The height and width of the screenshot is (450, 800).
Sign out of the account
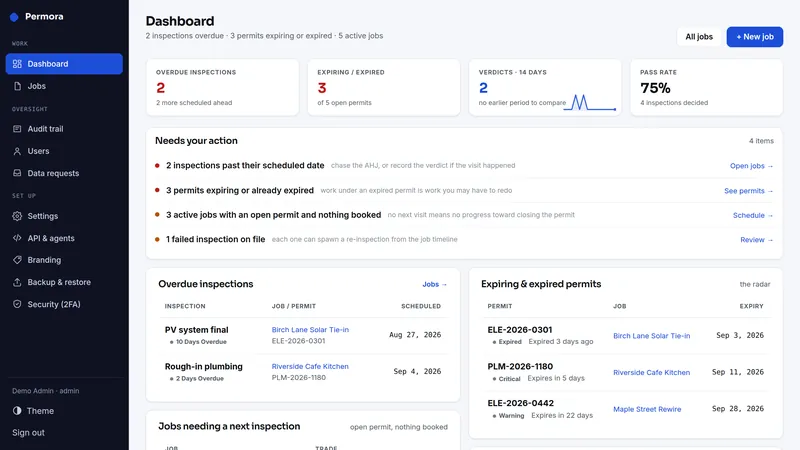pyautogui.click(x=29, y=433)
